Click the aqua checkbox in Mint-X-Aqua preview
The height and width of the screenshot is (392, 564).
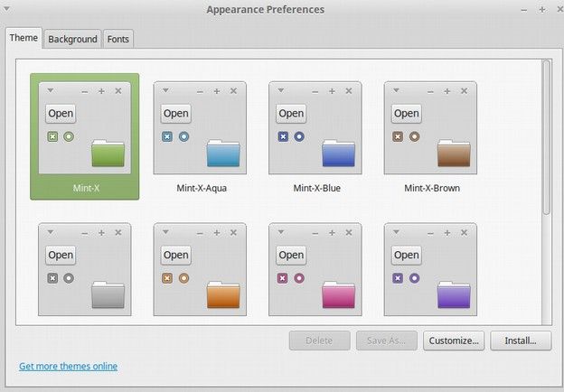tap(167, 136)
